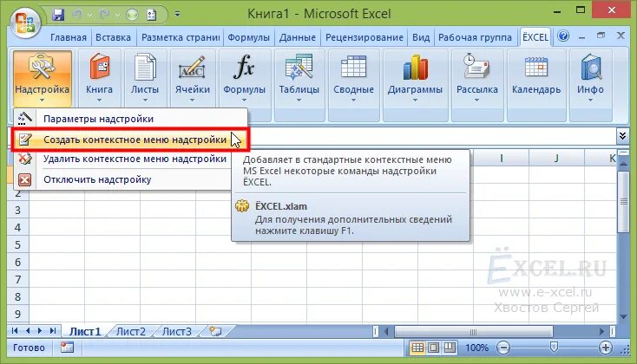
Task: Select Отключить надстройку menu item
Action: pos(124,179)
